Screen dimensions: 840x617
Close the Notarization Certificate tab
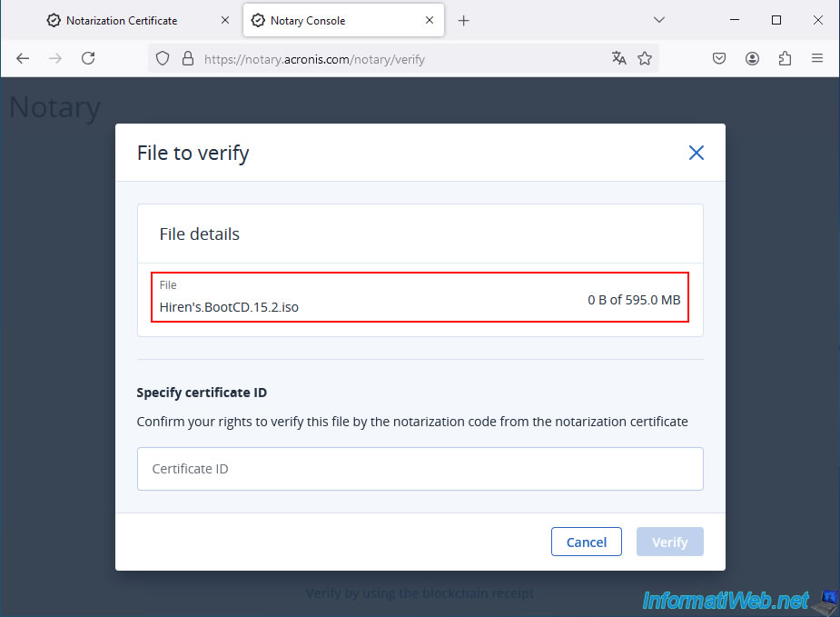point(225,20)
